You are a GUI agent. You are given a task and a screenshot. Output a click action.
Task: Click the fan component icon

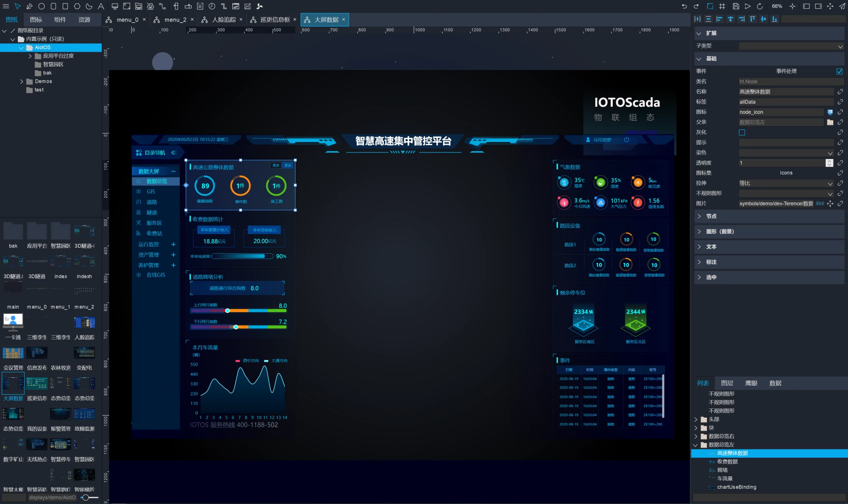tap(260, 6)
